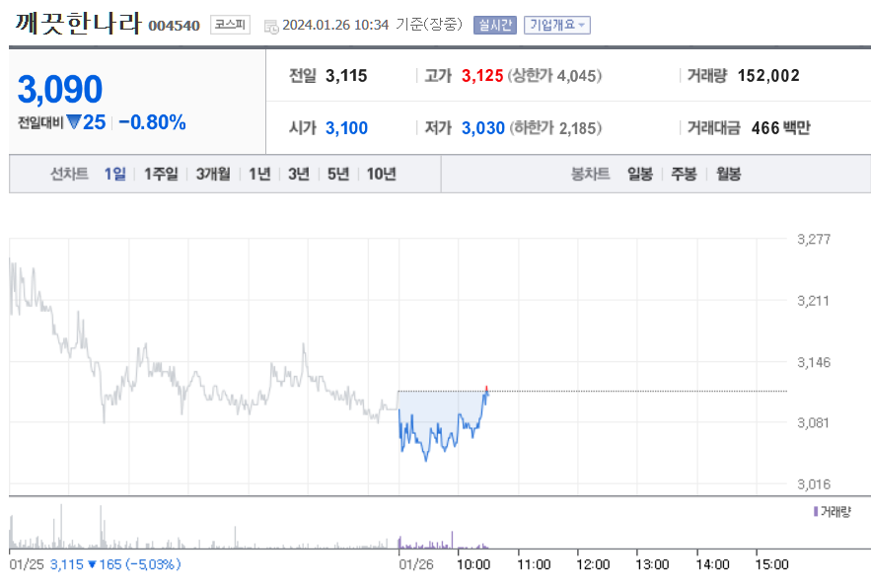Image resolution: width=871 pixels, height=588 pixels.
Task: Click the 3,016 price axis label
Action: tap(814, 484)
